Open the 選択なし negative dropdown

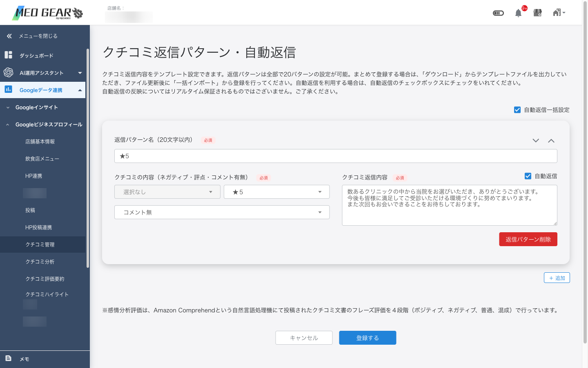(x=167, y=192)
